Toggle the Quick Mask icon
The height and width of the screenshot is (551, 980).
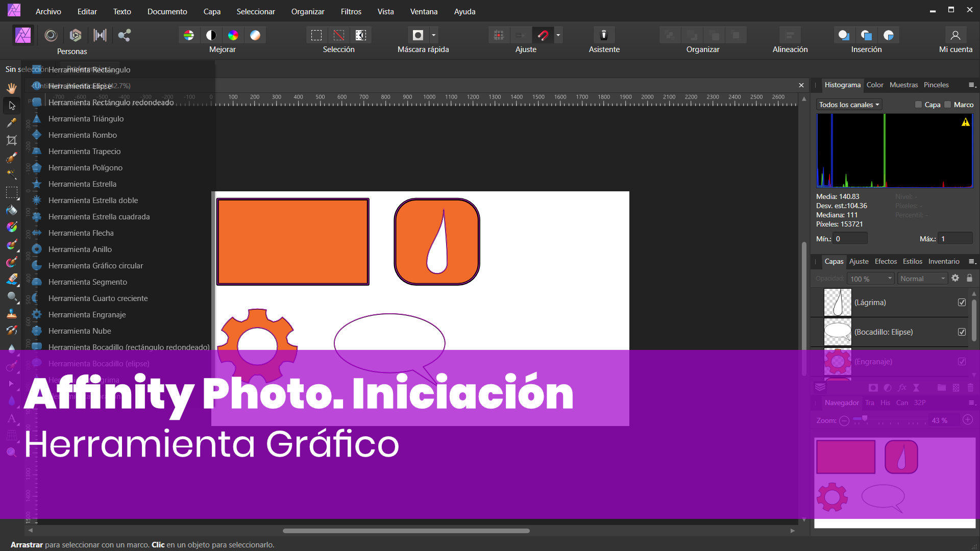418,35
